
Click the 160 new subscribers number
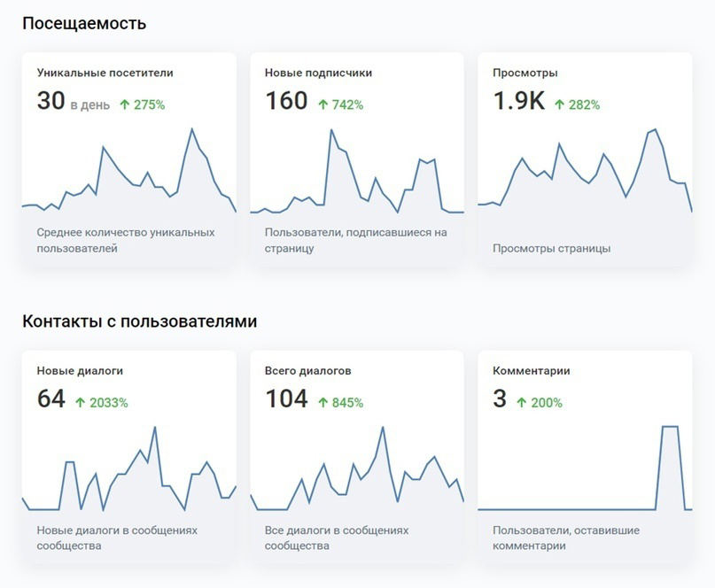[286, 101]
